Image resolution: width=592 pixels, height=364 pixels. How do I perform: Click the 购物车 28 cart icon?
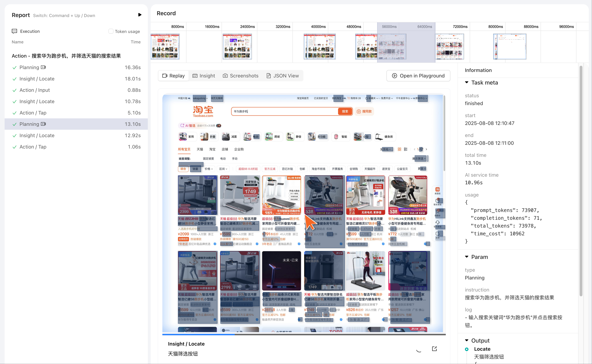348,98
